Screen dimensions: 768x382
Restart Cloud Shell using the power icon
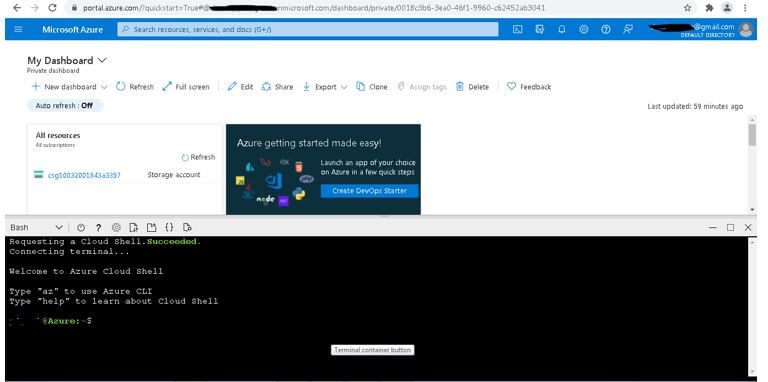point(81,227)
